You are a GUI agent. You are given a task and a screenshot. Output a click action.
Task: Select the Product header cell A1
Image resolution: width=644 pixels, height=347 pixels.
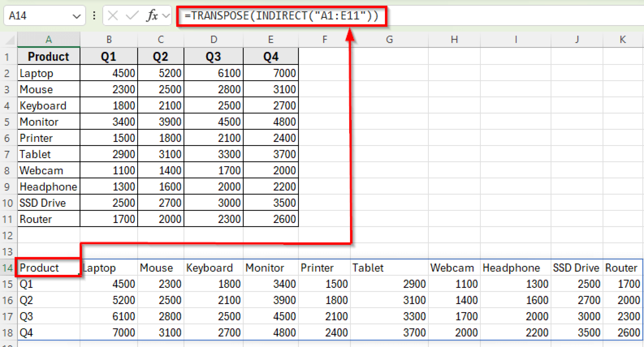tap(48, 57)
